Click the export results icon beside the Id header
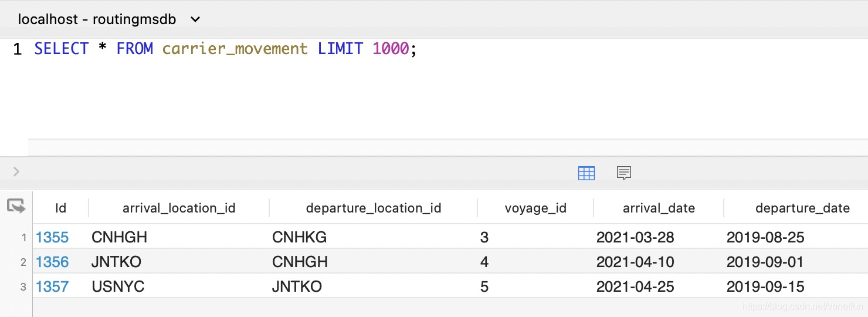The width and height of the screenshot is (868, 317). (16, 206)
